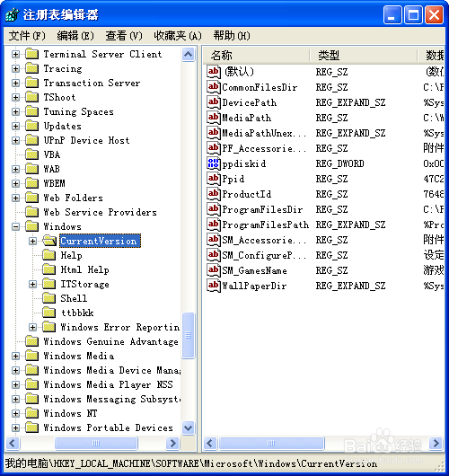Open the 帮助(H) menu
The image size is (449, 476).
point(232,36)
